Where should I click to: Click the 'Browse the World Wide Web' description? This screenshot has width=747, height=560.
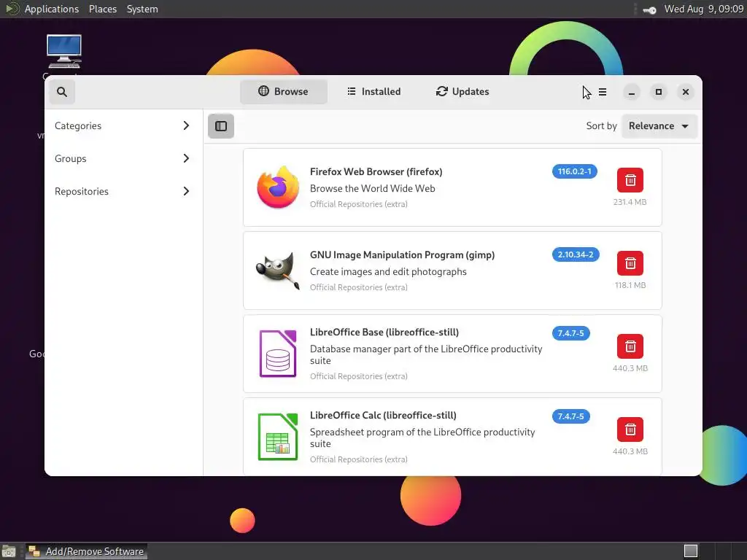point(373,189)
